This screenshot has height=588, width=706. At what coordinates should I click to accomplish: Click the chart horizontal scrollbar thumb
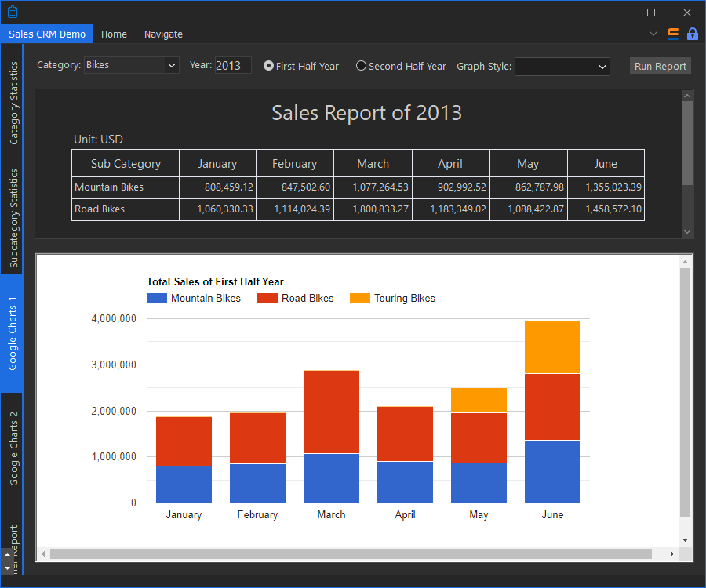coord(351,554)
